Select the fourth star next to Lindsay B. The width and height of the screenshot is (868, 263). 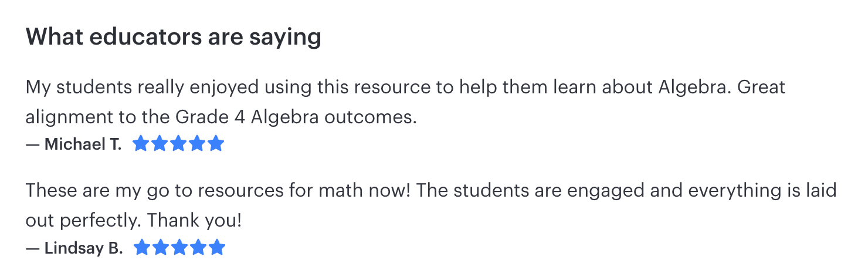click(198, 248)
